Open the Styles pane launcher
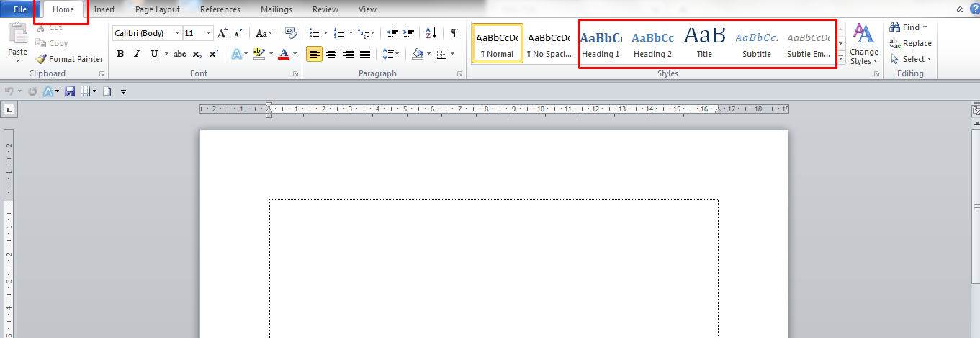This screenshot has width=980, height=338. point(878,74)
